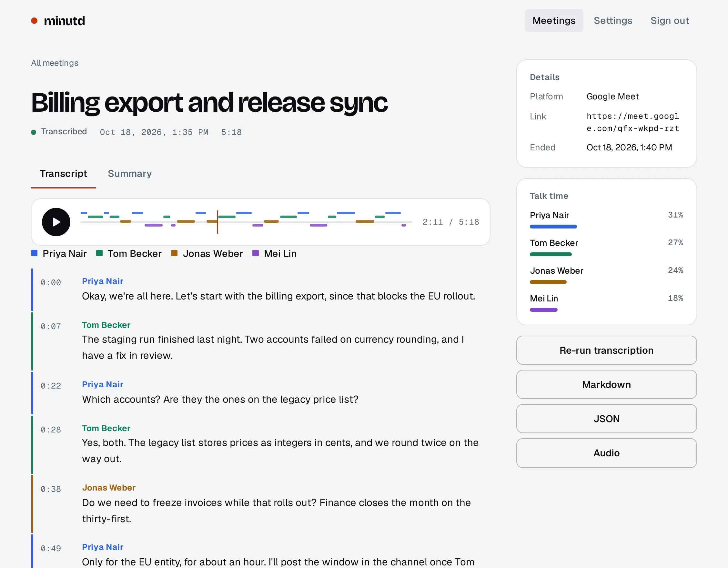Click the Mei Lin purple legend swatch
The image size is (728, 568).
pyautogui.click(x=255, y=253)
